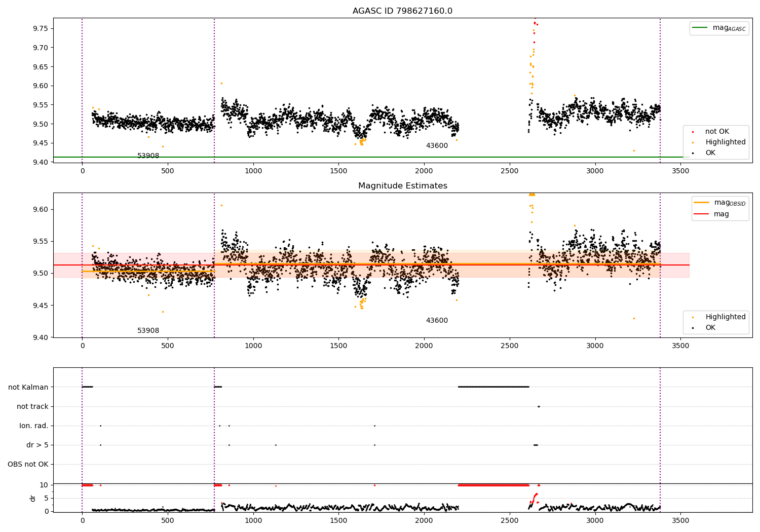Image resolution: width=760 pixels, height=532 pixels.
Task: Click the 'OBS not OK' axis label
Action: (x=28, y=465)
